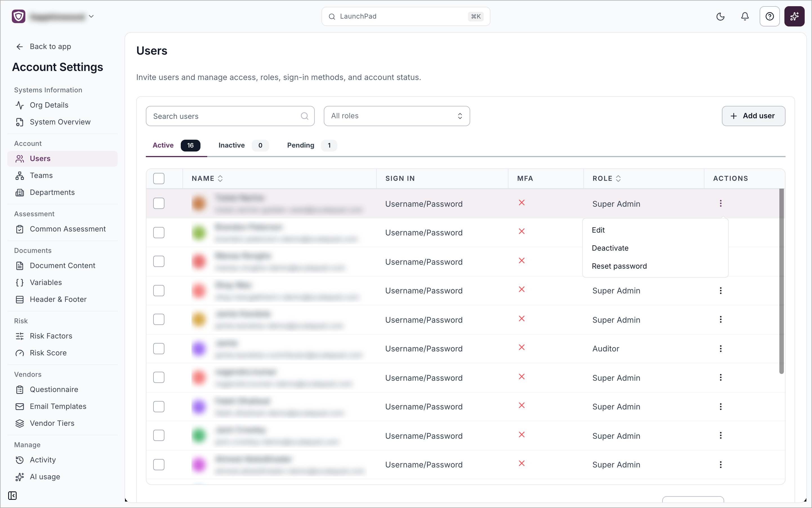The width and height of the screenshot is (812, 508).
Task: Open AI usage page
Action: coord(63,477)
